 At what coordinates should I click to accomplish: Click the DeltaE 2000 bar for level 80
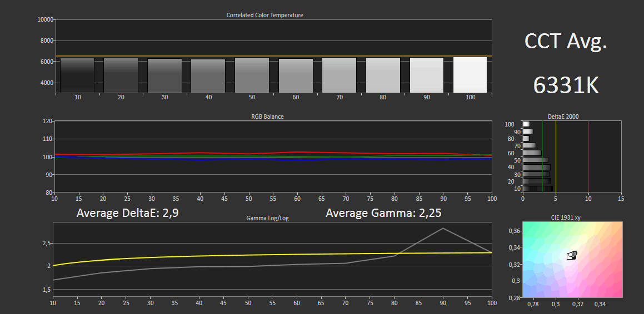[x=526, y=139]
